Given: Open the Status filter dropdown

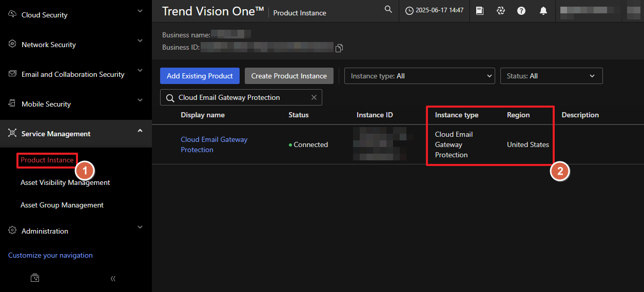Looking at the screenshot, I should coord(551,76).
